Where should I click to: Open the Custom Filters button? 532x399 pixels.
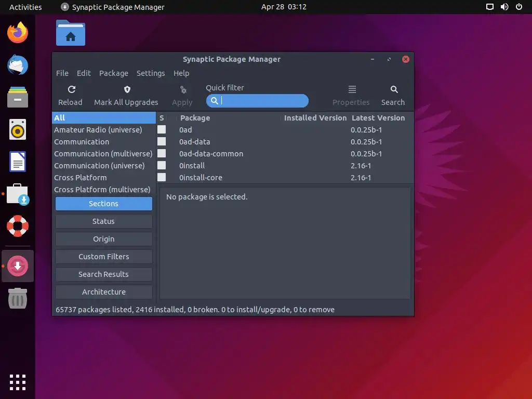pos(104,257)
